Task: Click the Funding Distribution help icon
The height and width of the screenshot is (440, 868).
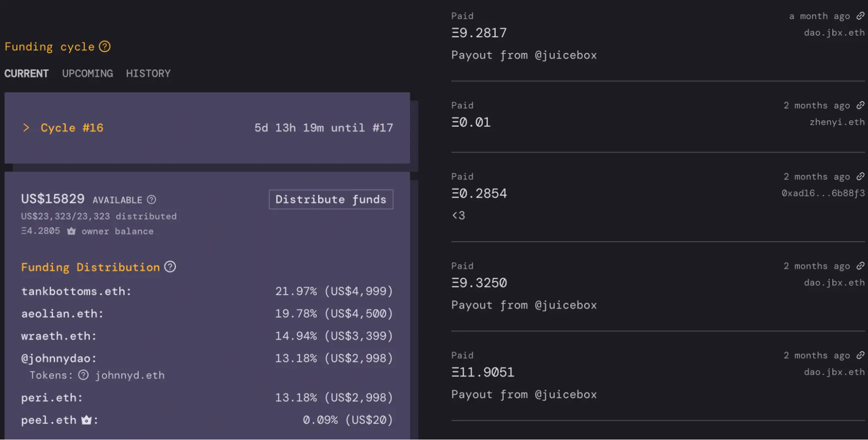Action: coord(170,267)
